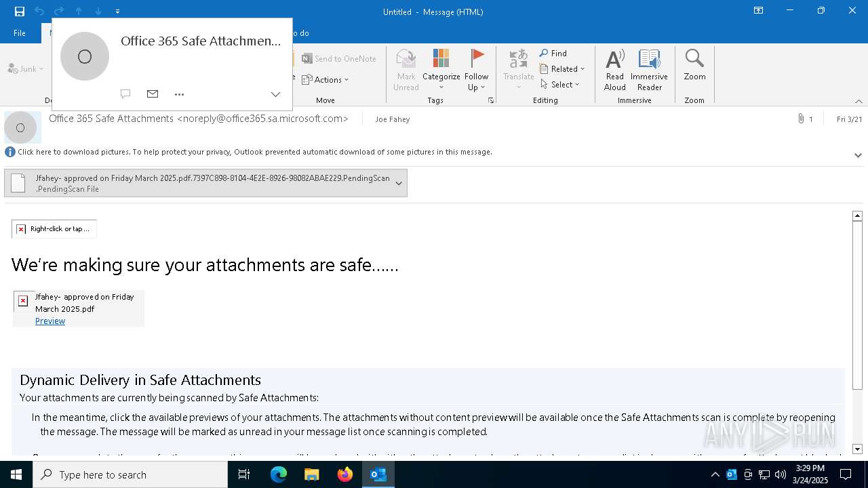868x488 pixels.
Task: Click the Zoom magnifier button
Action: coord(694,65)
